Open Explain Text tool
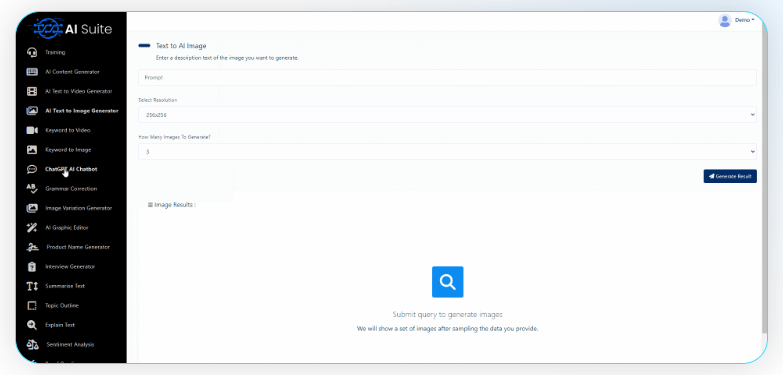The image size is (783, 375). click(x=60, y=325)
